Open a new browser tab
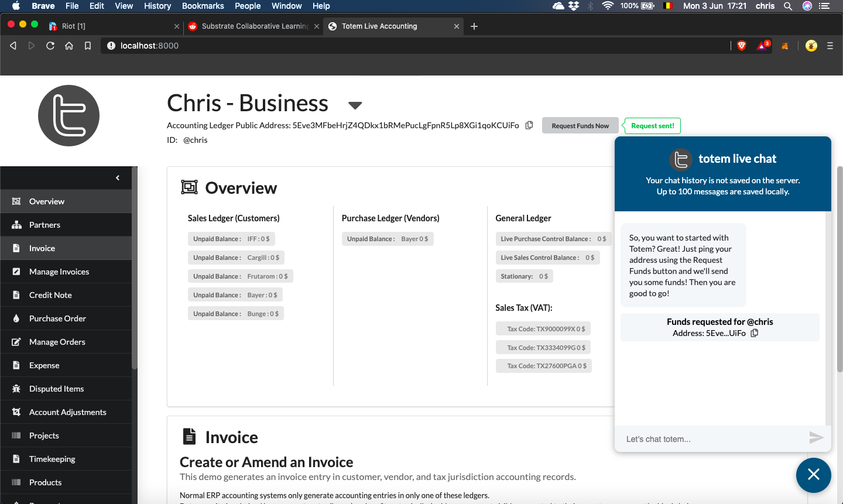The height and width of the screenshot is (504, 843). tap(474, 26)
